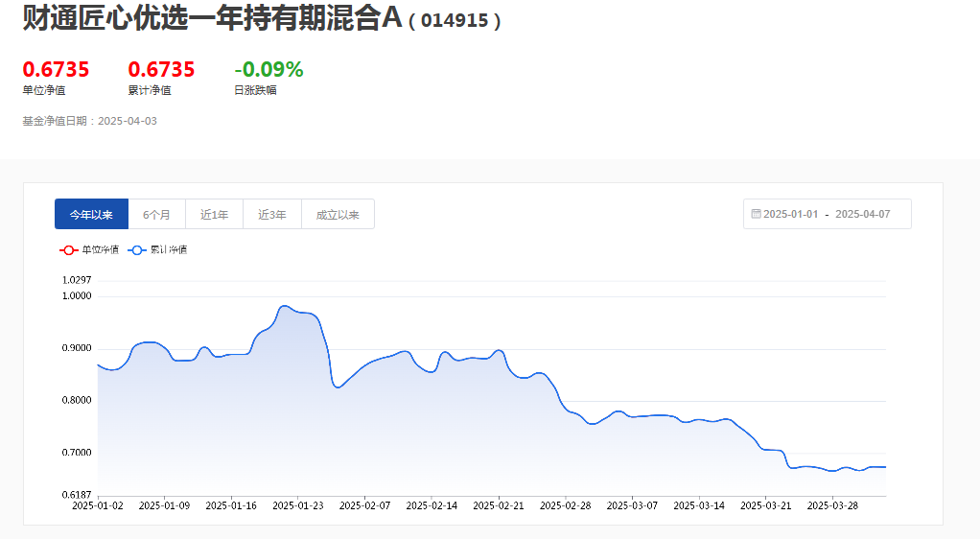
Task: Click the 2025-03-14 x-axis label
Action: (x=699, y=505)
